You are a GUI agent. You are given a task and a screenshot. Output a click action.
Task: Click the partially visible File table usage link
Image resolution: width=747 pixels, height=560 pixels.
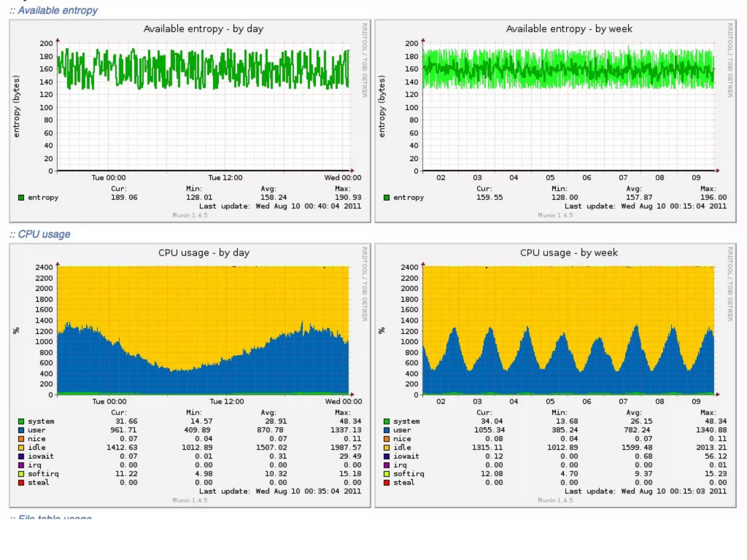point(55,517)
